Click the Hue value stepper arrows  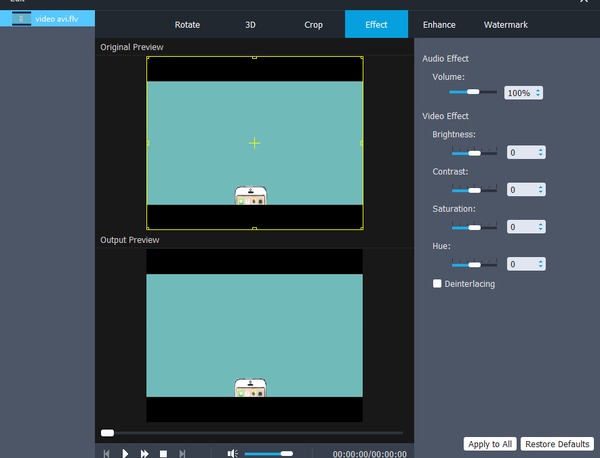(540, 264)
